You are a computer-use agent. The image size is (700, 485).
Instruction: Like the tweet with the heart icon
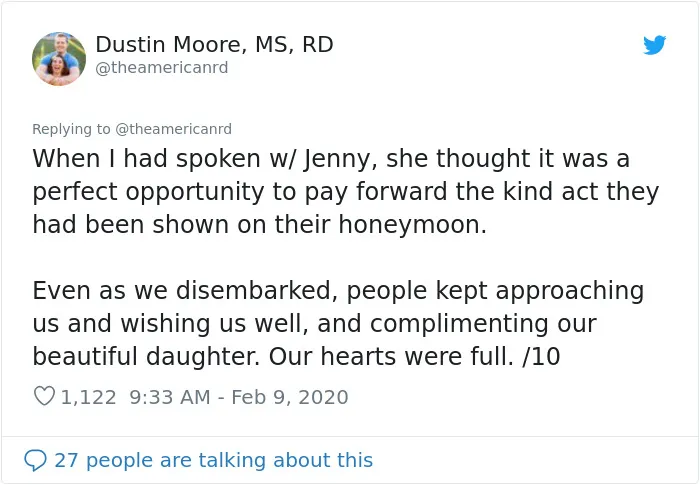[44, 396]
